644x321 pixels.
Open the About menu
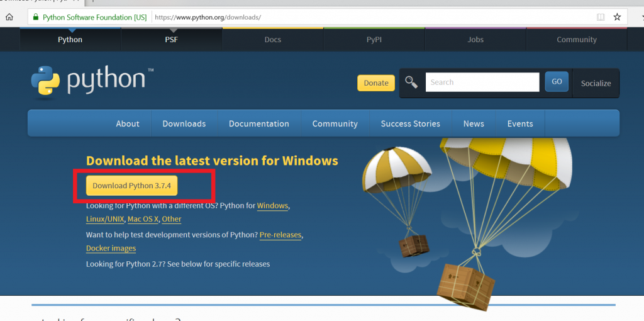pyautogui.click(x=127, y=124)
